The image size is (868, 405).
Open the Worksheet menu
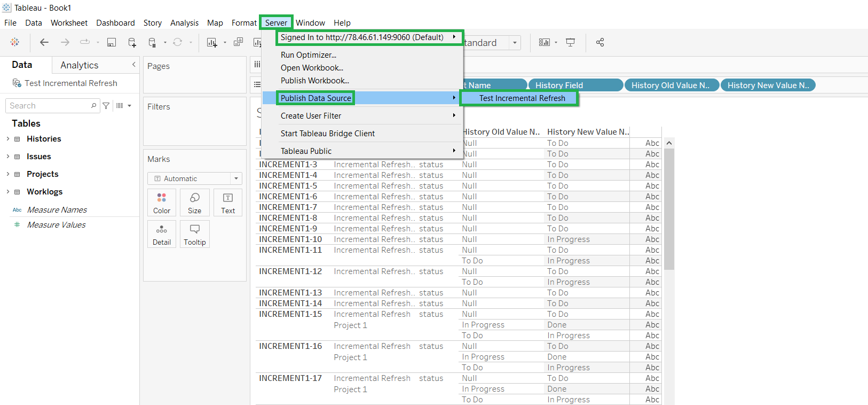[69, 23]
